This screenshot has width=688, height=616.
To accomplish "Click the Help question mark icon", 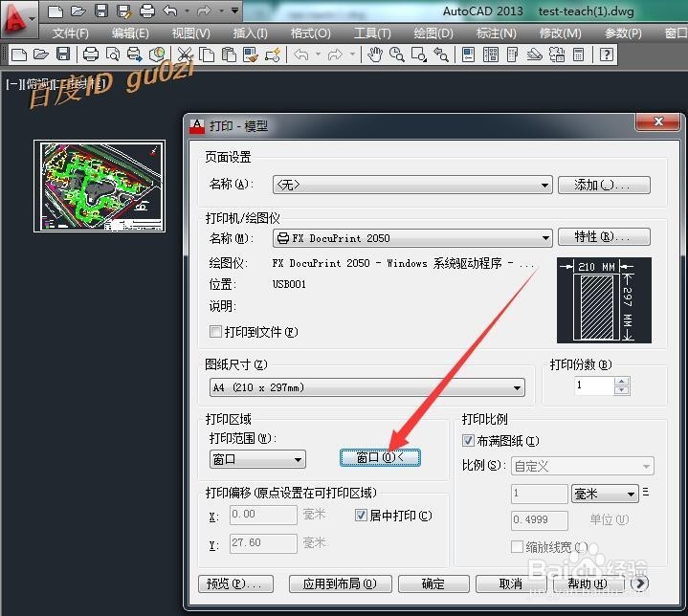I will tap(607, 55).
